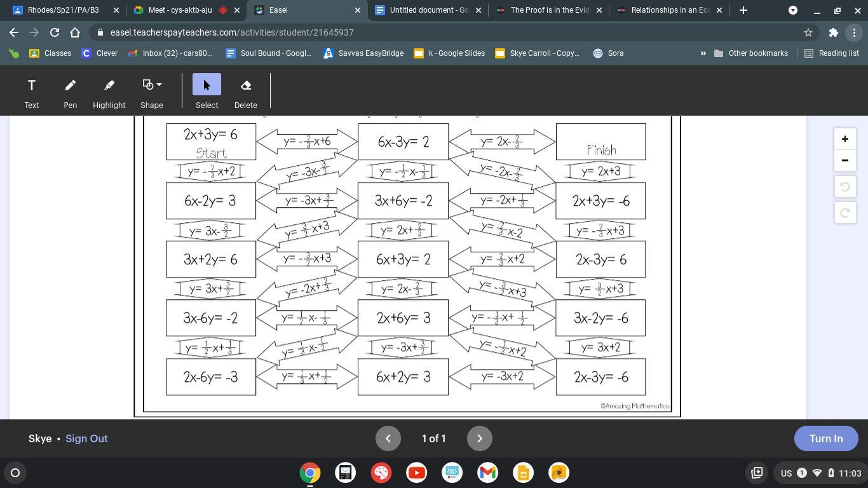The height and width of the screenshot is (488, 868).
Task: Click the address bar URL
Action: 232,32
